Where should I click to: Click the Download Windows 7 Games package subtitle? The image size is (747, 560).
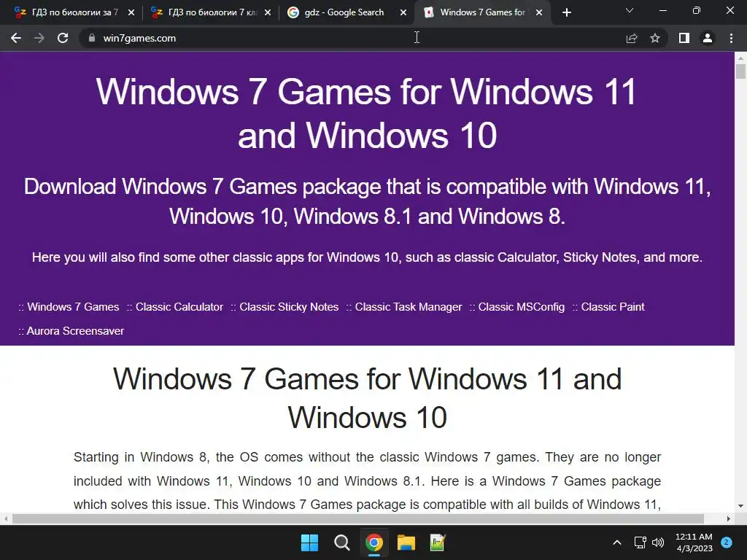[x=367, y=201]
